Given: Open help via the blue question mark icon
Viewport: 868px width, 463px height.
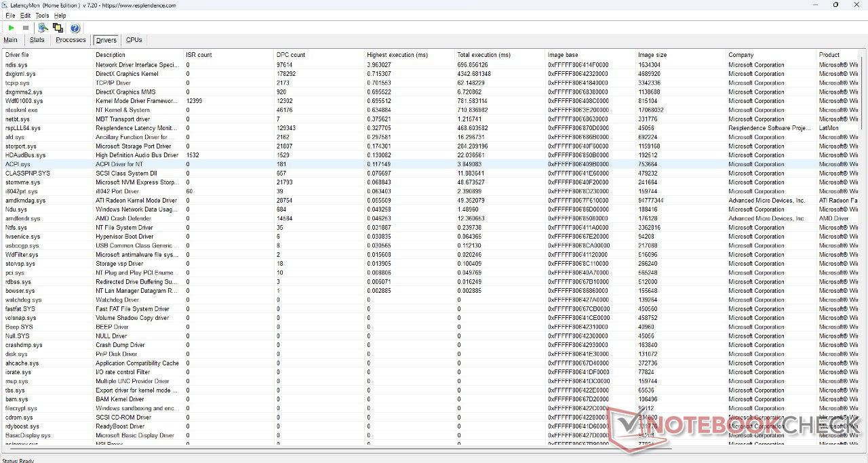Looking at the screenshot, I should pos(75,28).
